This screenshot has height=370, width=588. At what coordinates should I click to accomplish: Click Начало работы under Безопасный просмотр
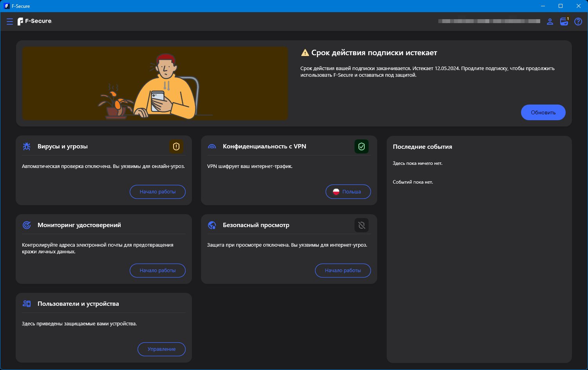pos(343,271)
